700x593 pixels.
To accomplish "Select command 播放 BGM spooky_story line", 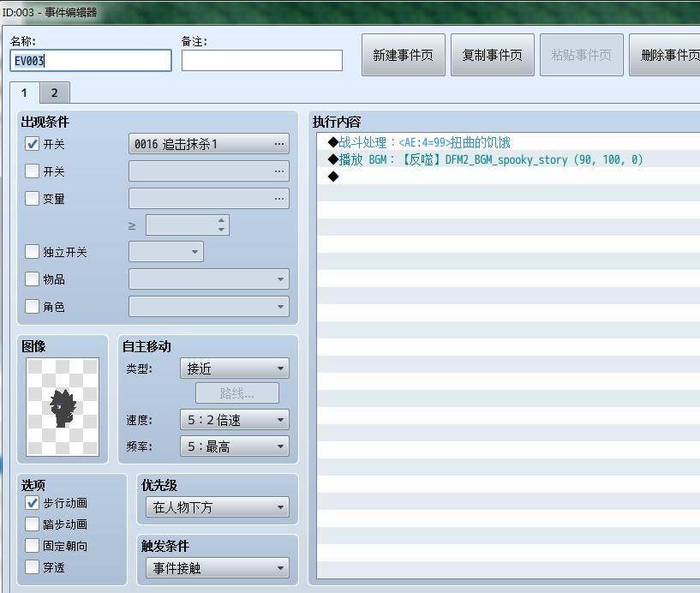I will [509, 159].
